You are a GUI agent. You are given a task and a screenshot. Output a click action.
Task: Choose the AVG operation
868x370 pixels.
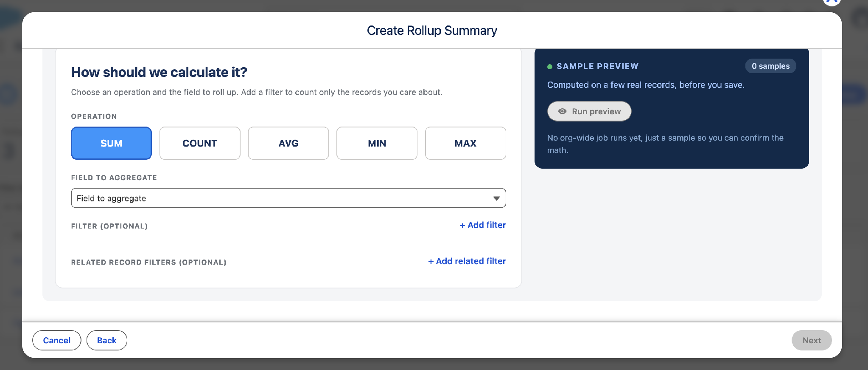click(288, 143)
